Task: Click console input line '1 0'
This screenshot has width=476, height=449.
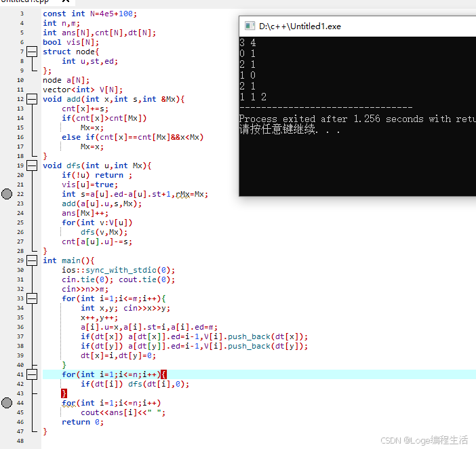Action: click(x=247, y=75)
